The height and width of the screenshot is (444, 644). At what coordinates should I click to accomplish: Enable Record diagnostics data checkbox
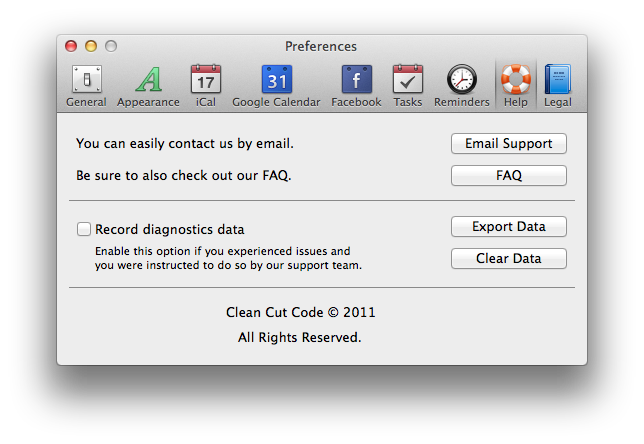click(x=84, y=229)
